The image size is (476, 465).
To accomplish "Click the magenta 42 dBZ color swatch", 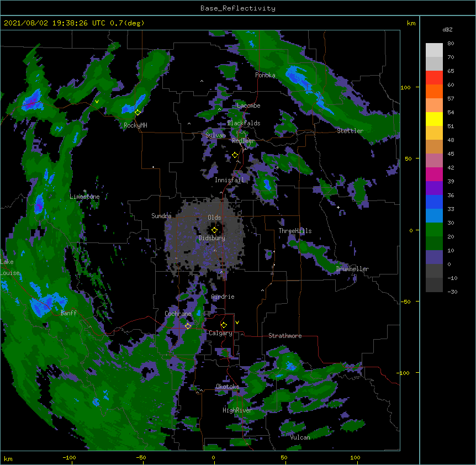I will (434, 174).
